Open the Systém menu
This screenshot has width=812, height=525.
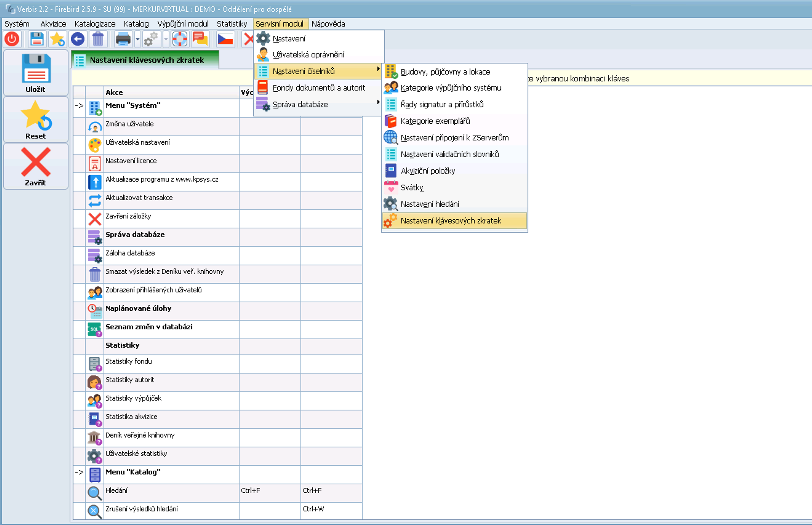click(x=17, y=24)
